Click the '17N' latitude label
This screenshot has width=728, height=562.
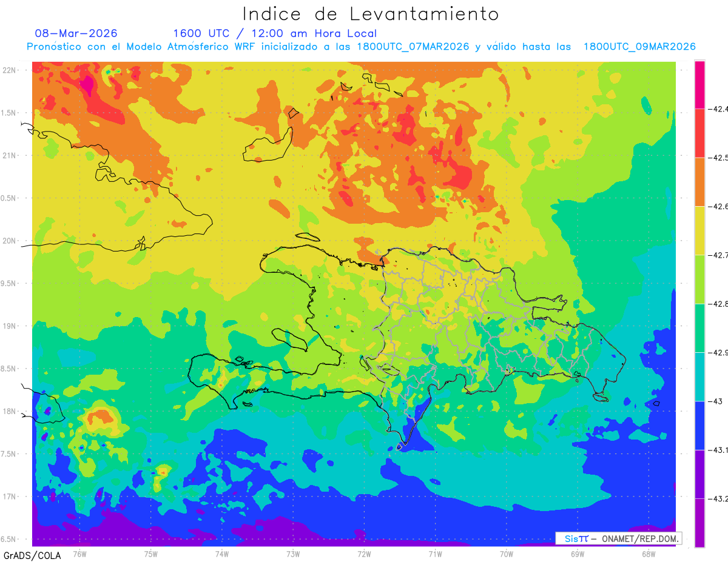point(10,497)
